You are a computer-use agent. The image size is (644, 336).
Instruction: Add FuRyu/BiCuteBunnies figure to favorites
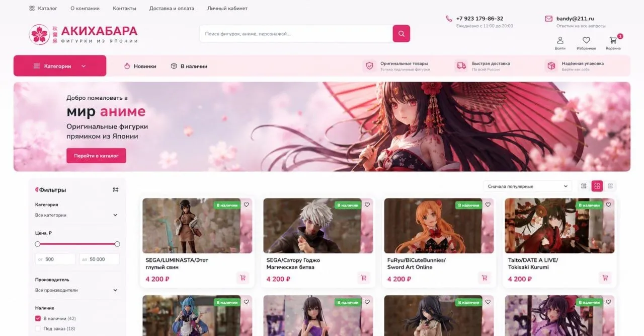[x=488, y=205]
